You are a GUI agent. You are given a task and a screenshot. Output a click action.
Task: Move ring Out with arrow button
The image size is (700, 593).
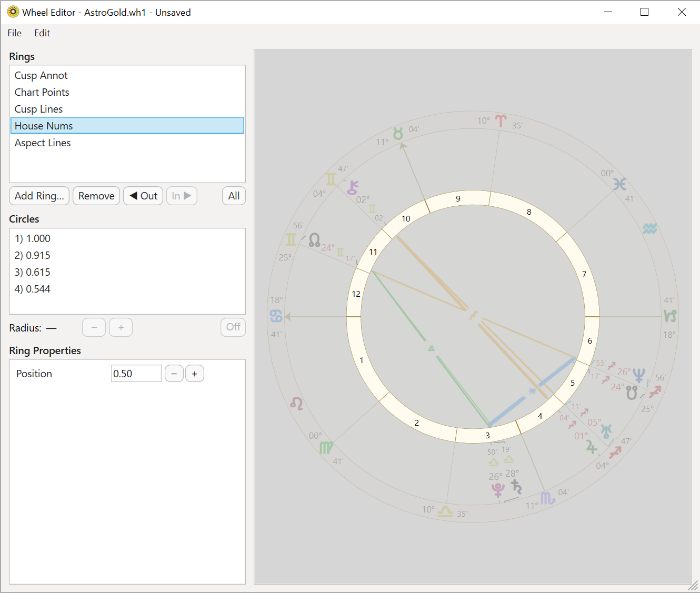pyautogui.click(x=143, y=196)
